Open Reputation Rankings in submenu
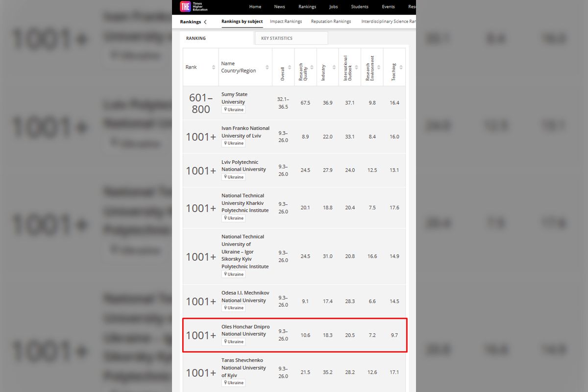588x392 pixels. pyautogui.click(x=331, y=22)
